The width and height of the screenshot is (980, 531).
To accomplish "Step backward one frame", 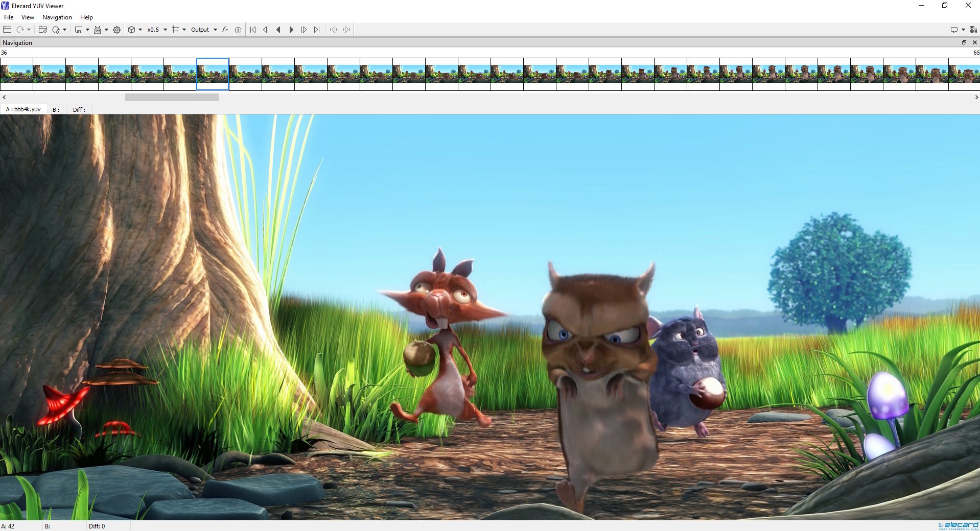I will click(266, 29).
